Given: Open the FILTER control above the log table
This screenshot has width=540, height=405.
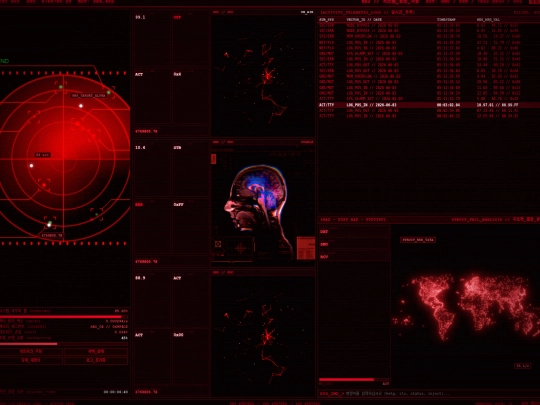Looking at the screenshot, I should (521, 12).
